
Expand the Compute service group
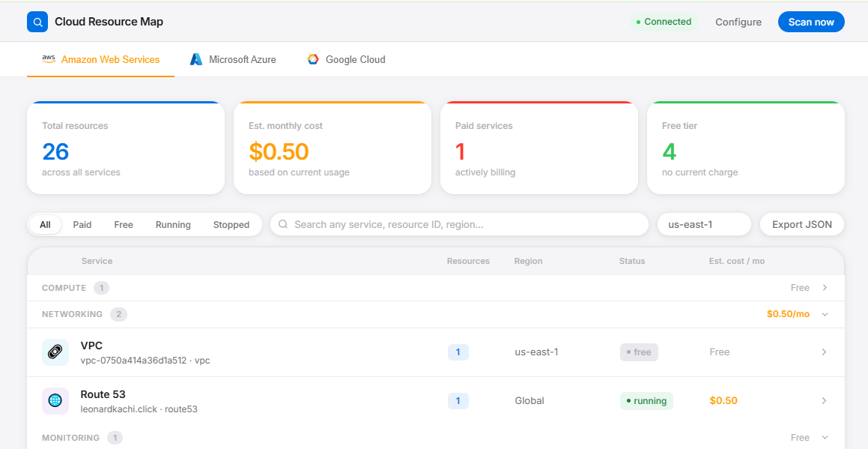pos(825,288)
